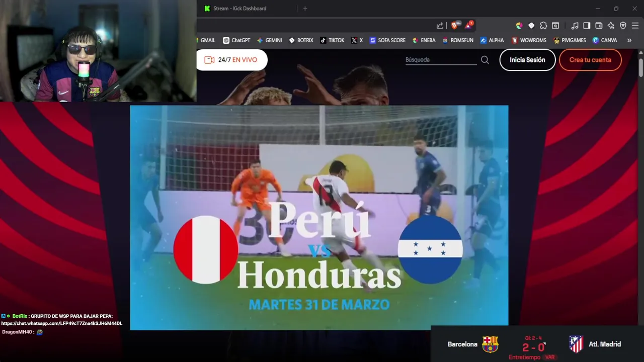Image resolution: width=644 pixels, height=362 pixels.
Task: Click the white dice extension icon
Action: pyautogui.click(x=531, y=26)
